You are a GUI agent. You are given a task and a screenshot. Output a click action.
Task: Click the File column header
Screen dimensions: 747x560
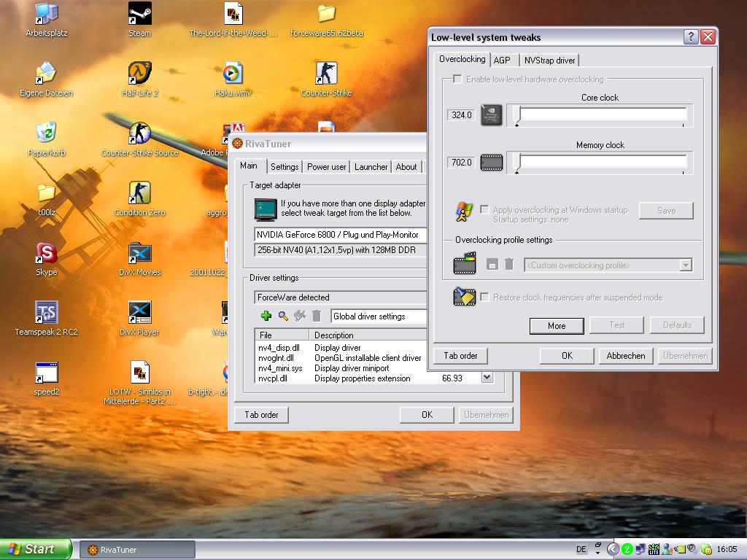pyautogui.click(x=282, y=335)
